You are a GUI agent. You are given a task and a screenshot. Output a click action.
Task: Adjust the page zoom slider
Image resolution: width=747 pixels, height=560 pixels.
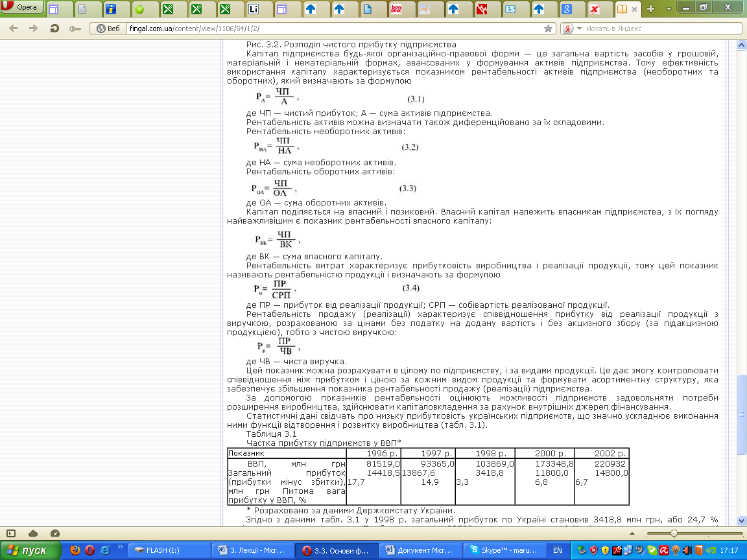674,533
